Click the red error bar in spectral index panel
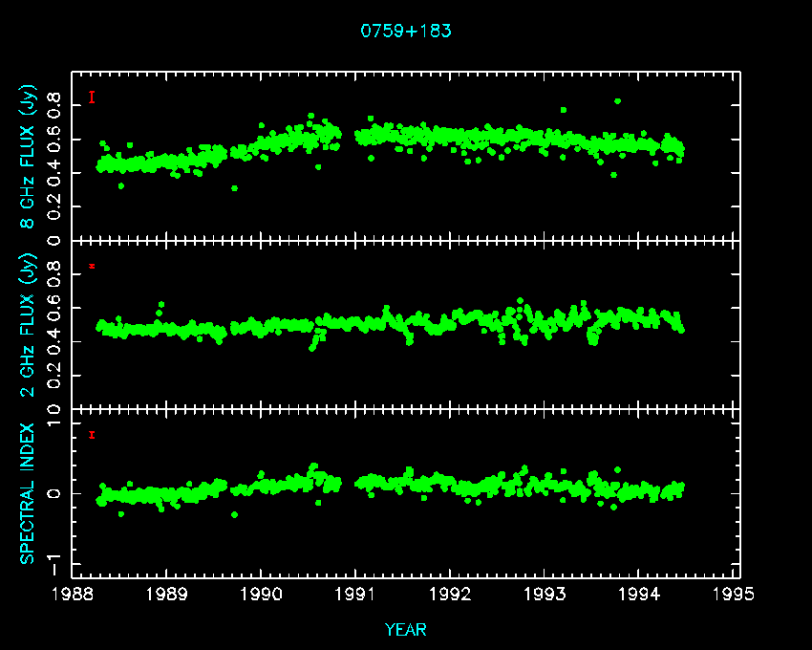The image size is (812, 650). [92, 435]
